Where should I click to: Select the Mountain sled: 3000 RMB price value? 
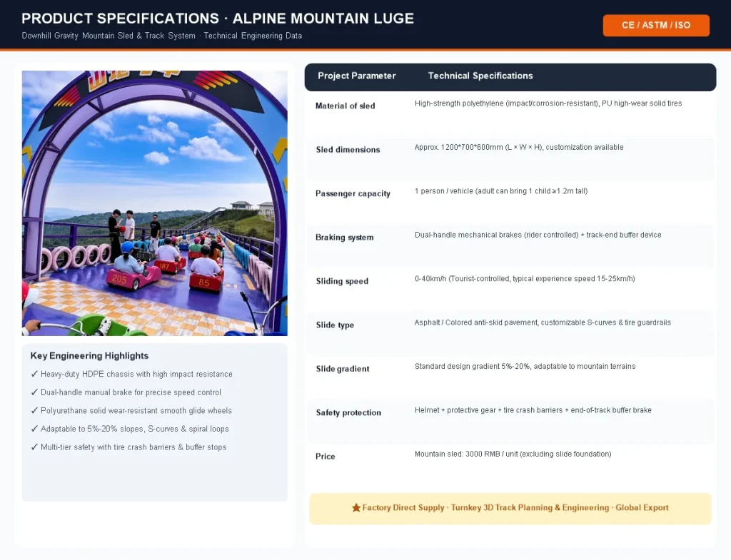[x=513, y=454]
